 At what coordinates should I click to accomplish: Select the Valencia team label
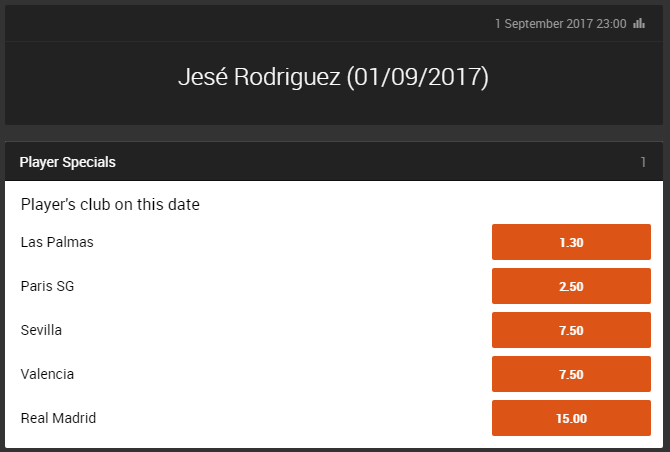click(47, 374)
